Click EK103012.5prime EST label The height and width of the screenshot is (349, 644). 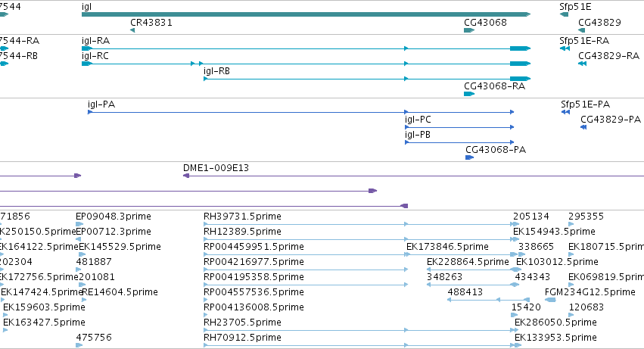(557, 262)
